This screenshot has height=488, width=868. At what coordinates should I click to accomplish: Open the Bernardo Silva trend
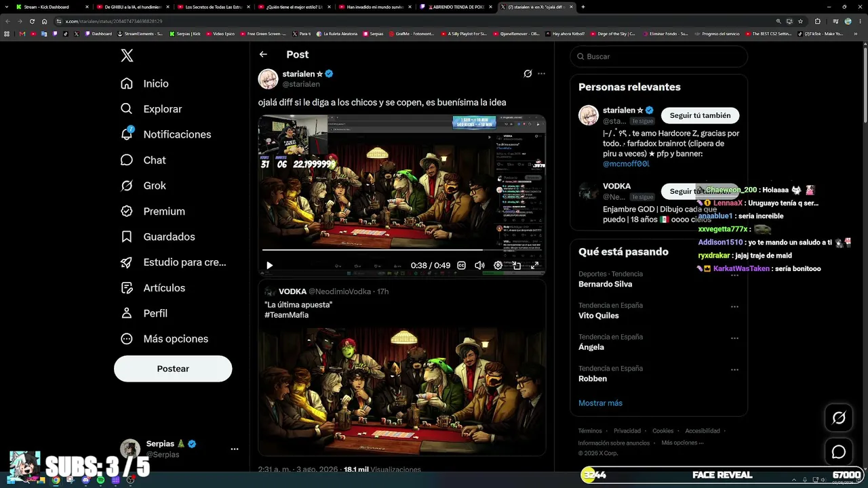click(605, 284)
